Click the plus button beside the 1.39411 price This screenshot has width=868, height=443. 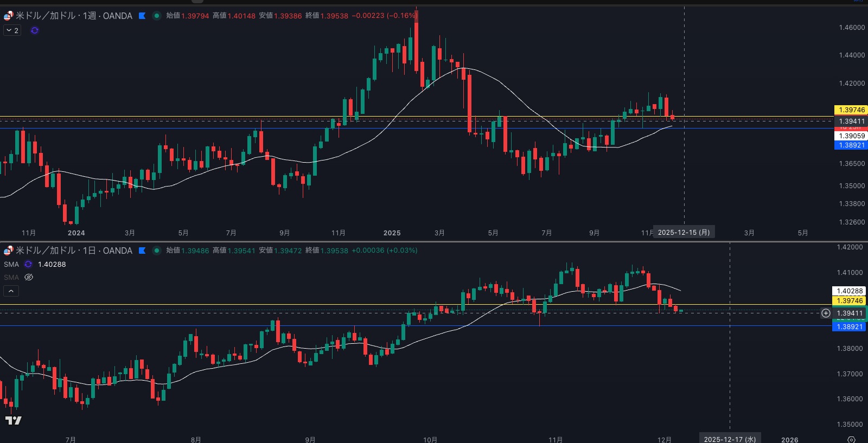click(x=826, y=313)
